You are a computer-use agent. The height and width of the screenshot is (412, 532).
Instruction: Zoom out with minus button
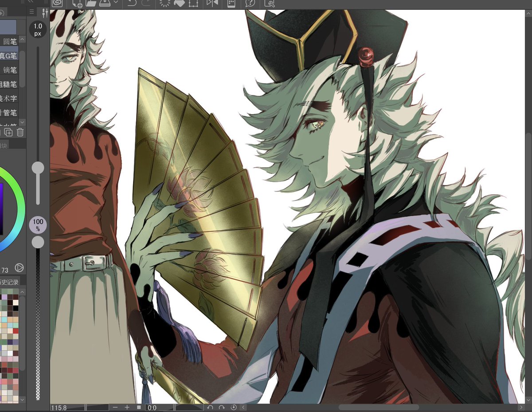tap(115, 408)
